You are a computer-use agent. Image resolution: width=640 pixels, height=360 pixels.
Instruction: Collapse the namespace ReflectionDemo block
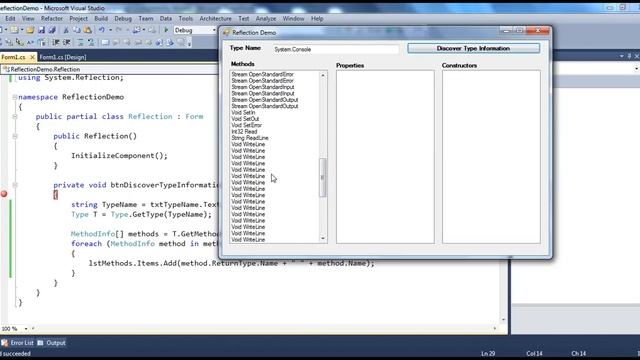(x=15, y=97)
